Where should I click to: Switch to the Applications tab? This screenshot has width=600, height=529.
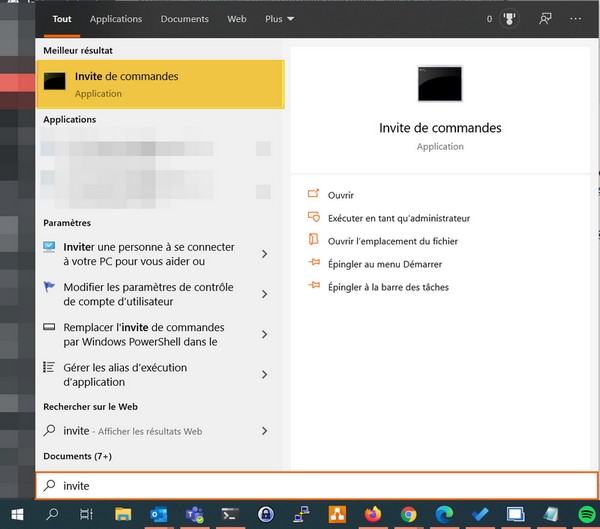point(116,19)
